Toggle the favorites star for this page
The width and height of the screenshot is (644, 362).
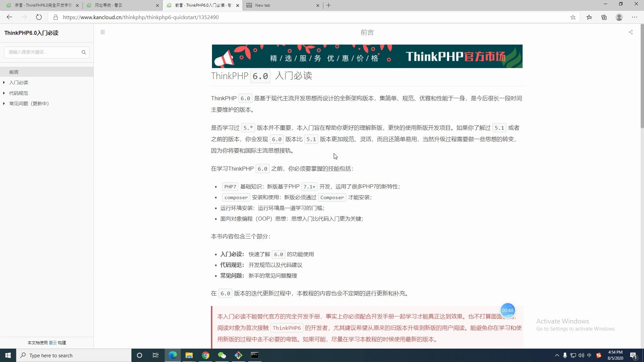pos(573,17)
